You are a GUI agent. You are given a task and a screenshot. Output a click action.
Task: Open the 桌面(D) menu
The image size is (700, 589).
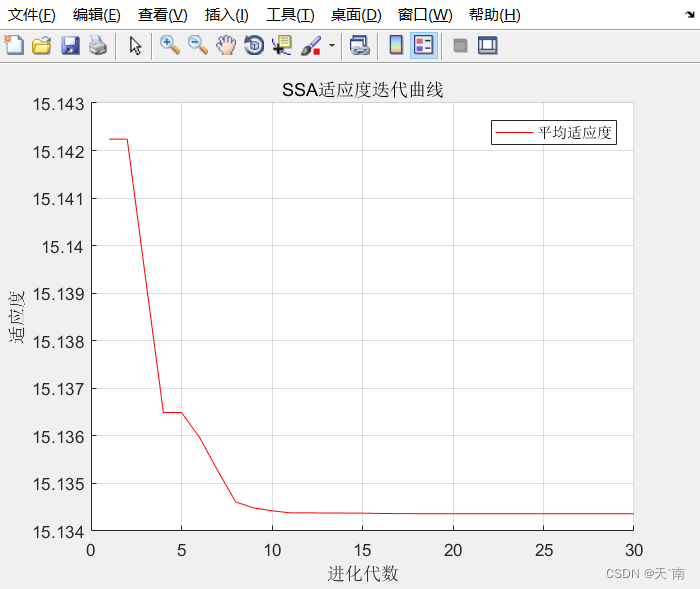pyautogui.click(x=356, y=15)
